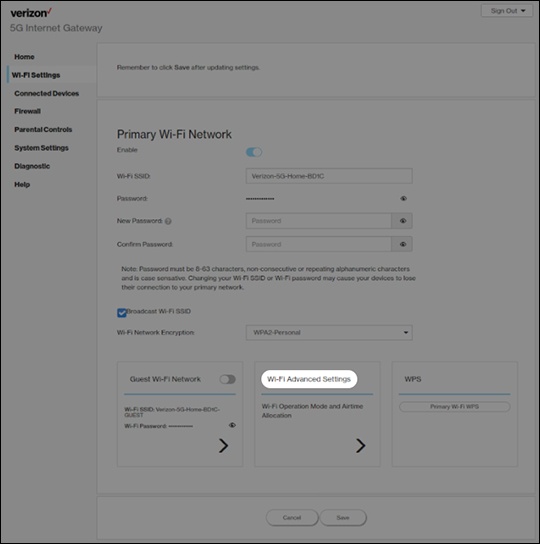Select Wi-Fi Settings in sidebar
The width and height of the screenshot is (540, 544).
pos(36,75)
